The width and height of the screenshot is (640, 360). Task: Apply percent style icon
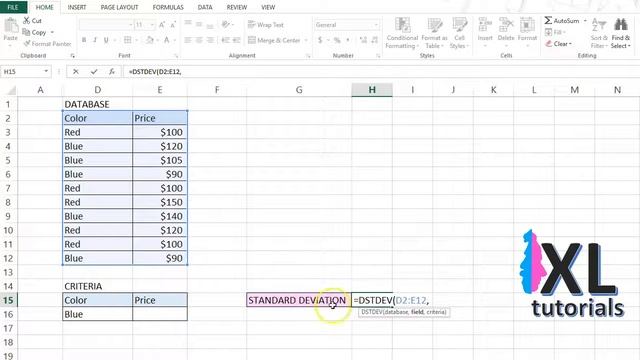[x=337, y=40]
